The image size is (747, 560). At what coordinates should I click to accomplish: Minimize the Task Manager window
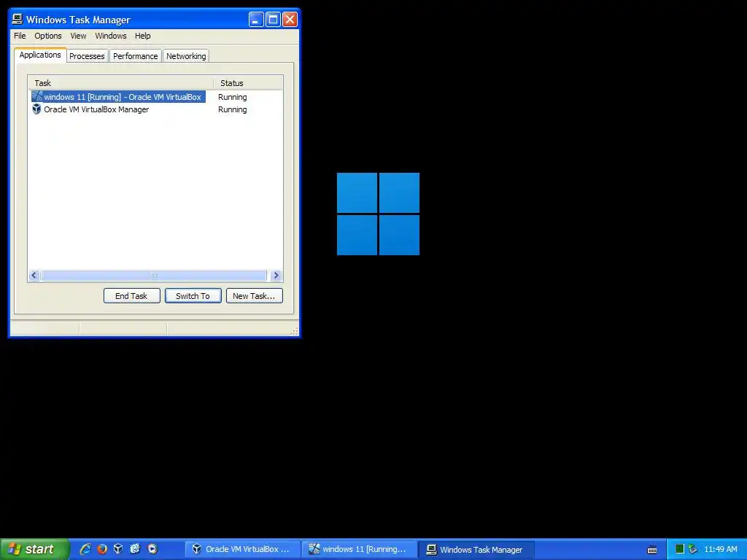click(256, 20)
